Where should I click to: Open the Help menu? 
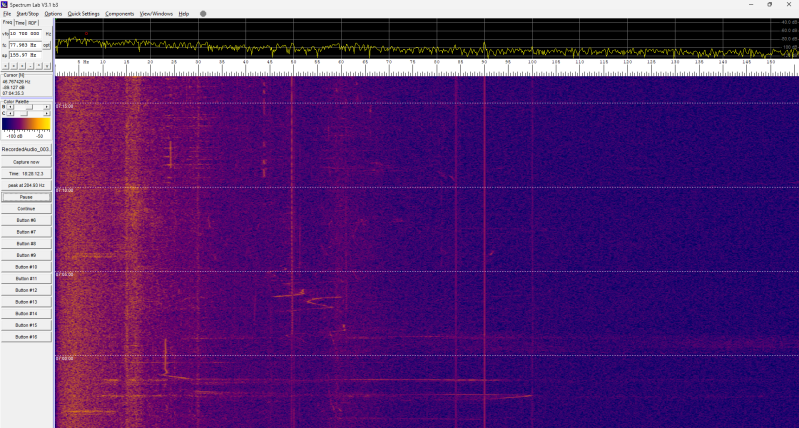[x=184, y=14]
